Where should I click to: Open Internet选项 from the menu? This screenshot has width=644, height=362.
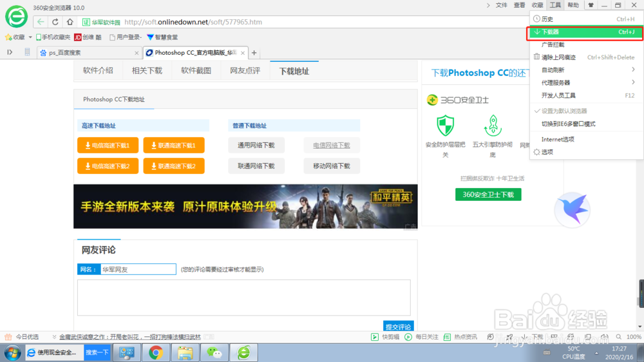click(x=586, y=139)
